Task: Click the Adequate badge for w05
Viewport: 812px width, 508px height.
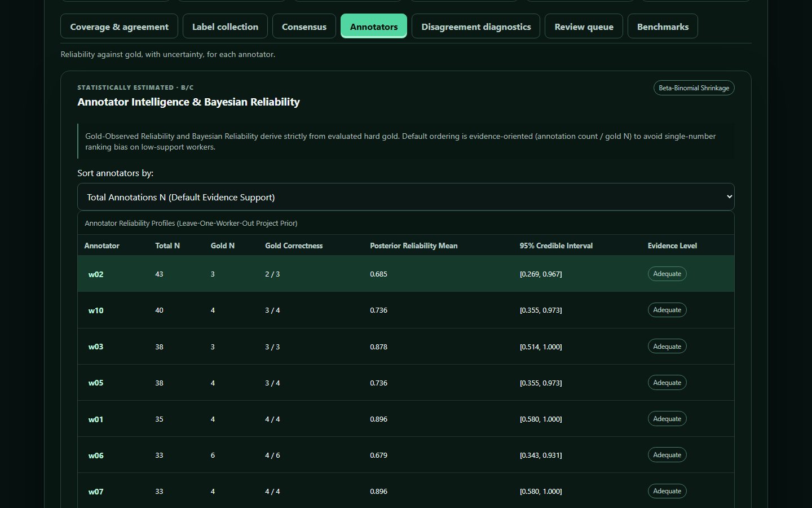Action: point(667,383)
